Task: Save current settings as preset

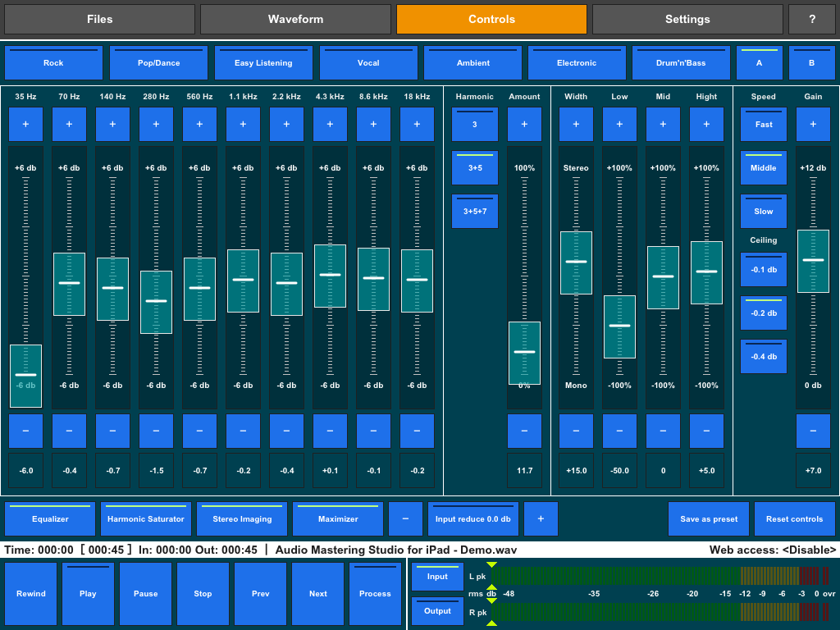Action: coord(708,518)
